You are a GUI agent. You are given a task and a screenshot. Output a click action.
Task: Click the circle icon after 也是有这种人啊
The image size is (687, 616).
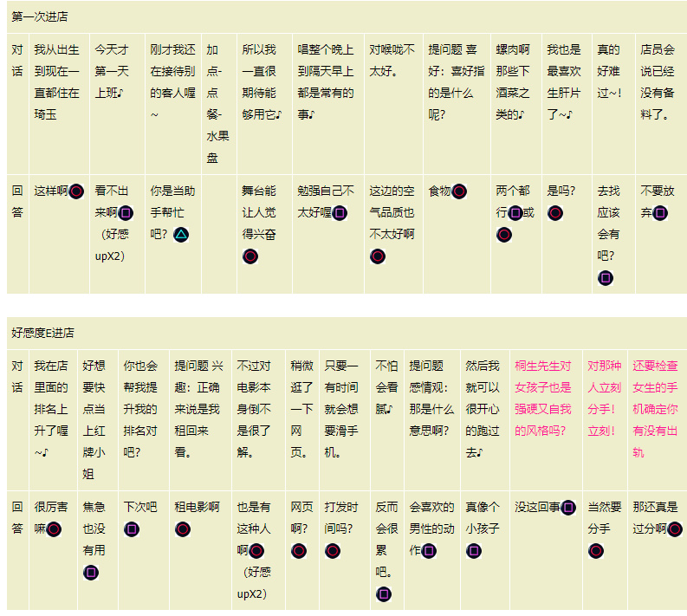(x=256, y=551)
